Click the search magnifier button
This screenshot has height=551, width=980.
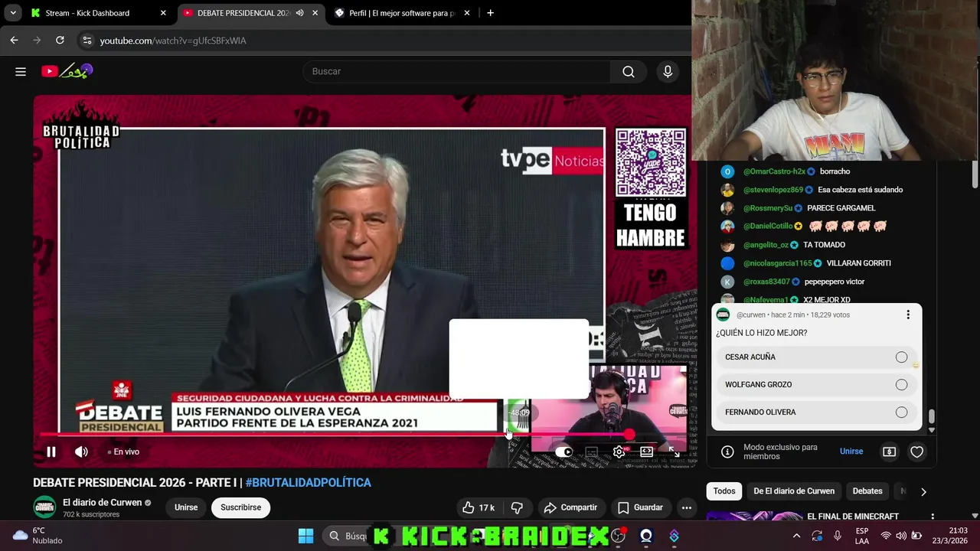coord(629,71)
